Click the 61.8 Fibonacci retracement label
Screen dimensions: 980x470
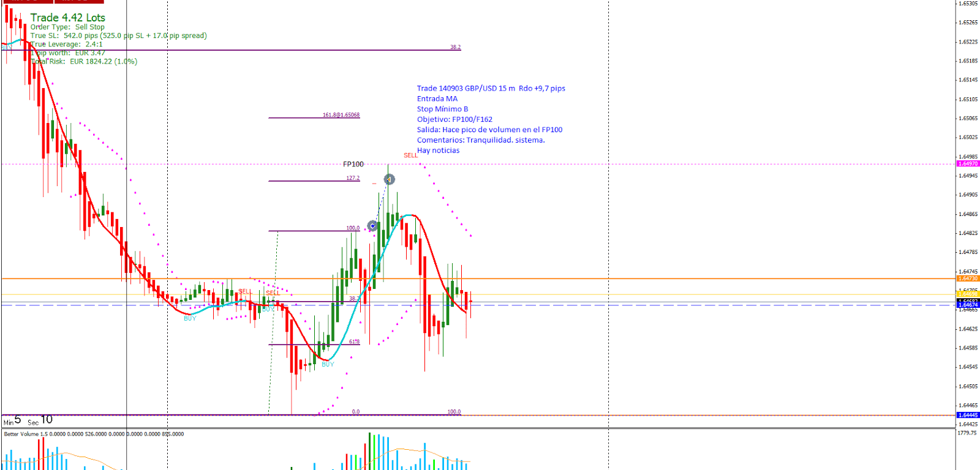pos(354,341)
